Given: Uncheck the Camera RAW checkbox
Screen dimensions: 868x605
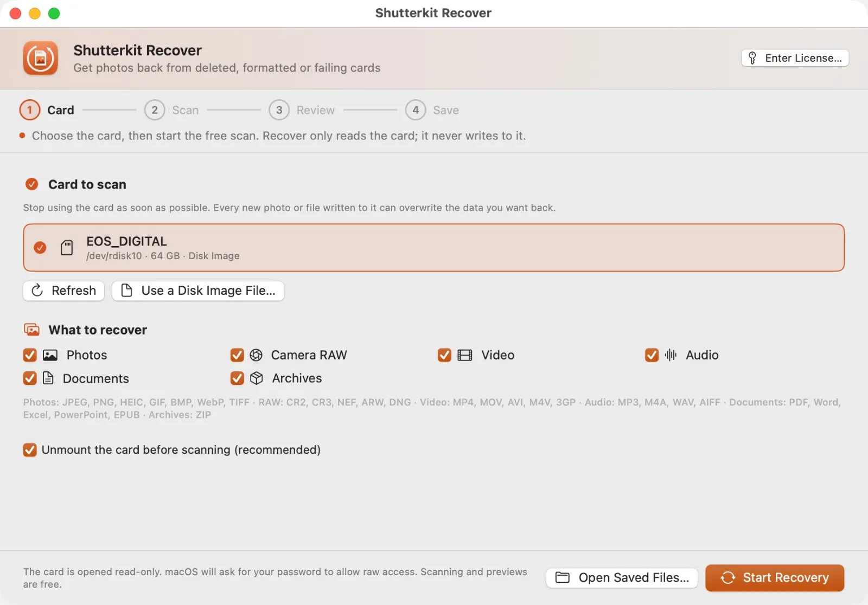Looking at the screenshot, I should pos(237,355).
